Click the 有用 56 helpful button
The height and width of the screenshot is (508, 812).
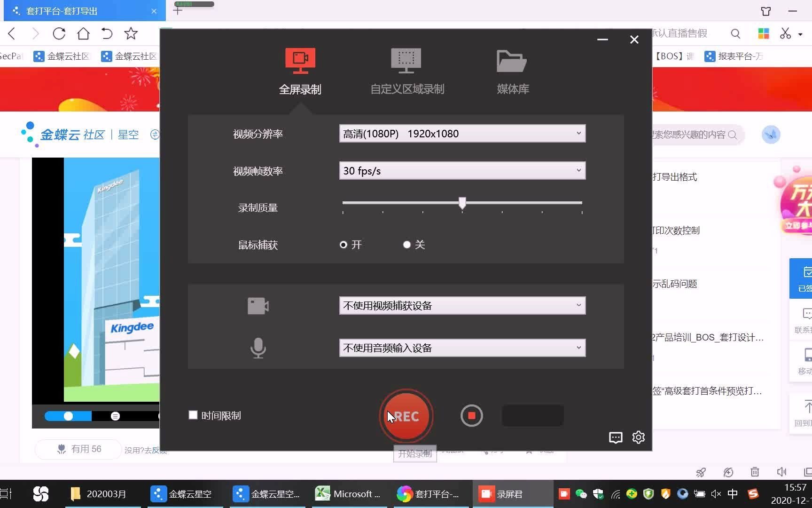(x=78, y=449)
